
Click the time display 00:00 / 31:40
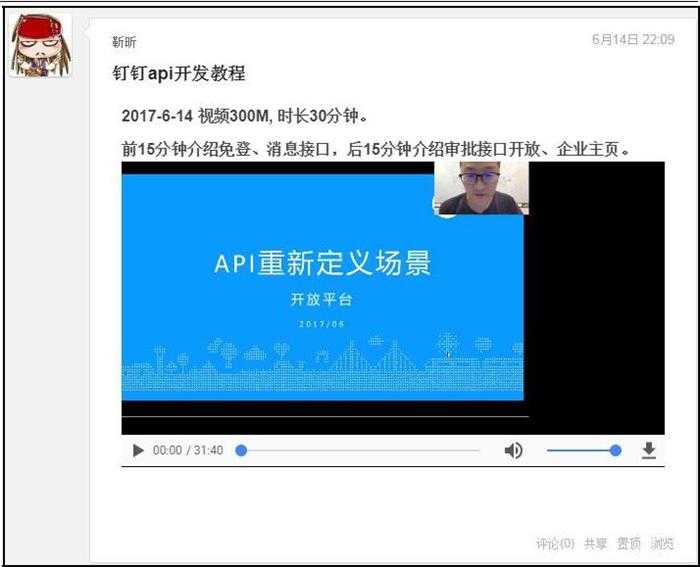(188, 450)
